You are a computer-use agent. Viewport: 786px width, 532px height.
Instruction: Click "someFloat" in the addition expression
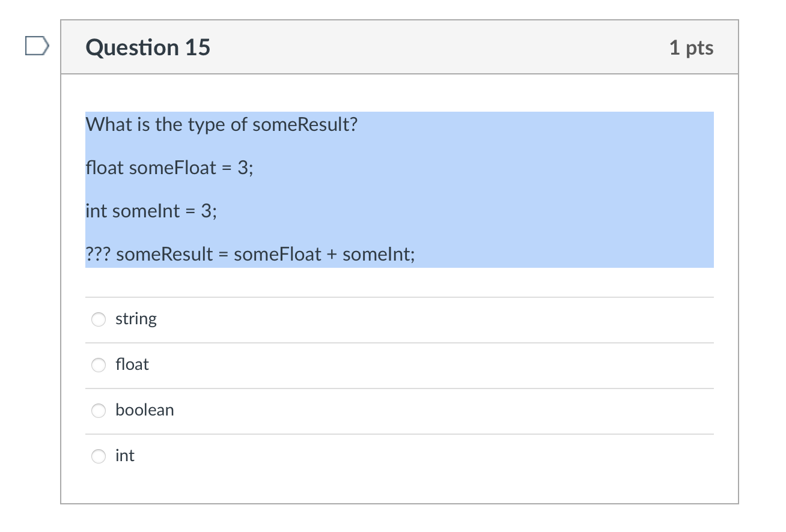[x=278, y=255]
